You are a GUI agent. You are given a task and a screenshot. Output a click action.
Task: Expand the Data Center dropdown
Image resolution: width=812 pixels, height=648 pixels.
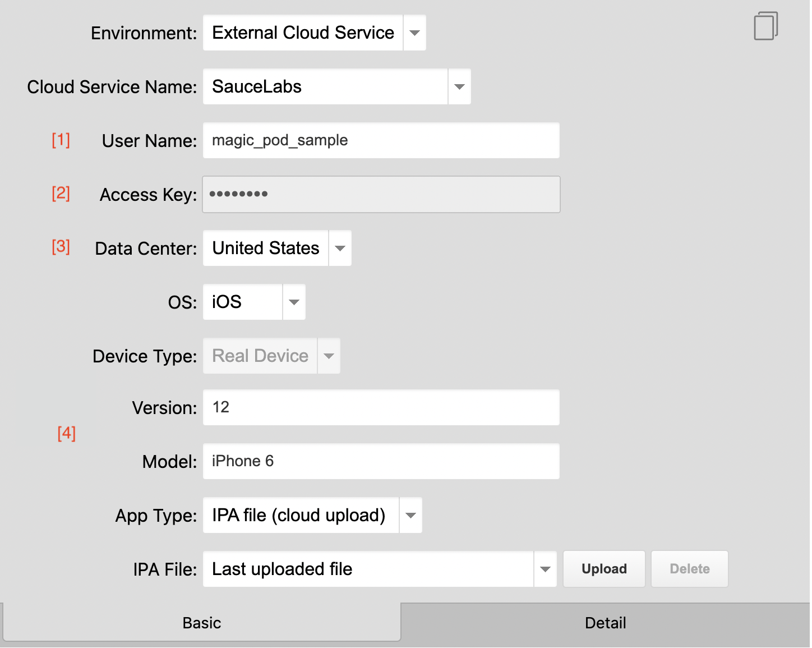click(277, 248)
